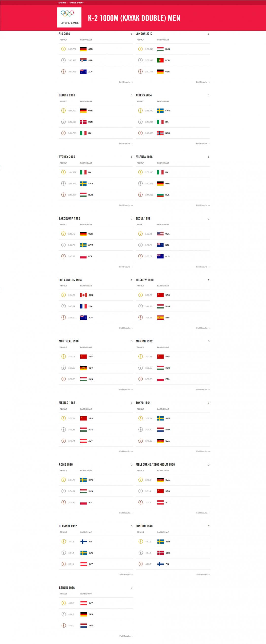Go to Sports breadcrumb item
Viewport: 266px width, 644px height.
(x=62, y=3)
